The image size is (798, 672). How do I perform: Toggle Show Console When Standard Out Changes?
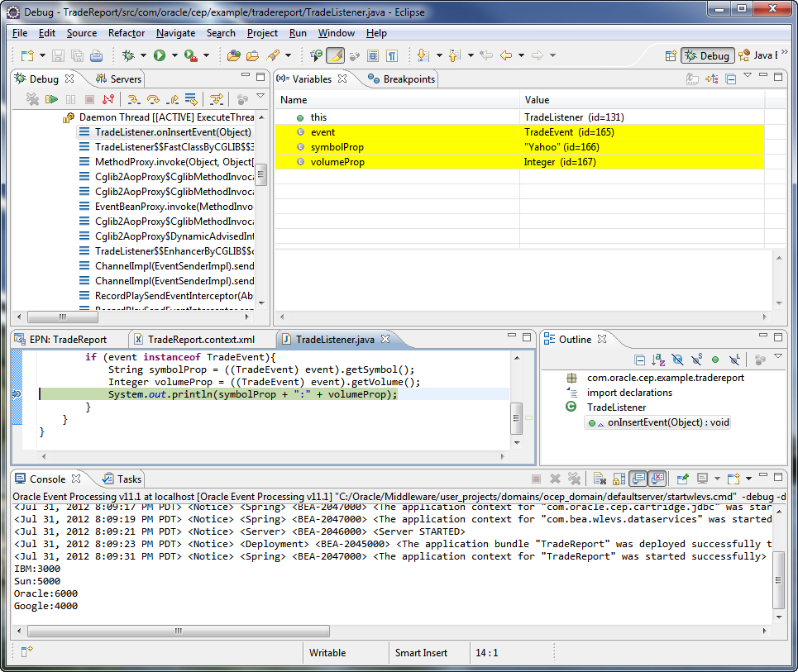tap(638, 479)
